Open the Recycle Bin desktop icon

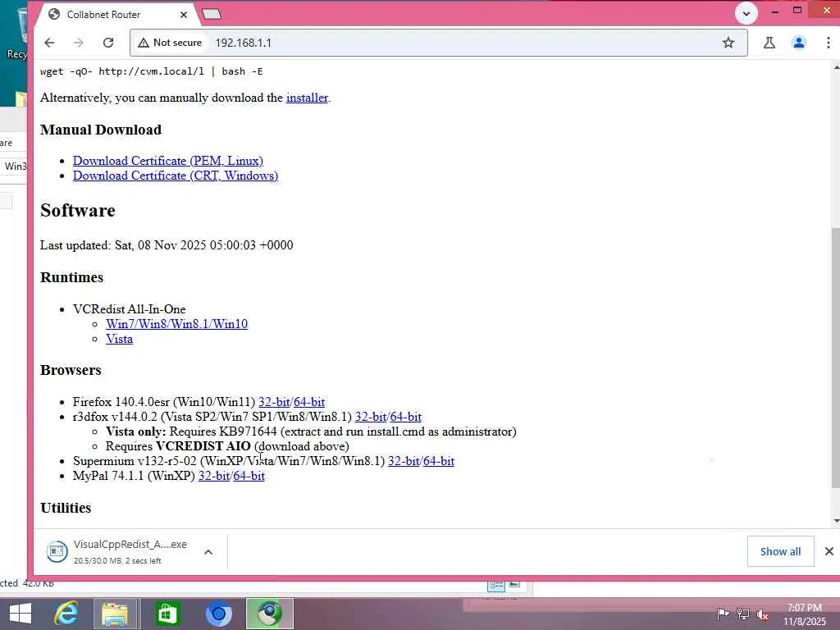[x=21, y=33]
